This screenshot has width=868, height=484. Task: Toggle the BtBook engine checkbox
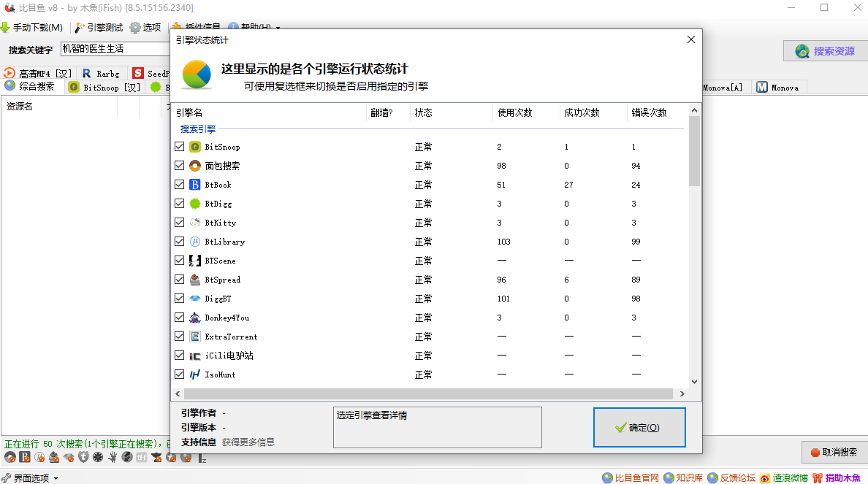(x=179, y=184)
